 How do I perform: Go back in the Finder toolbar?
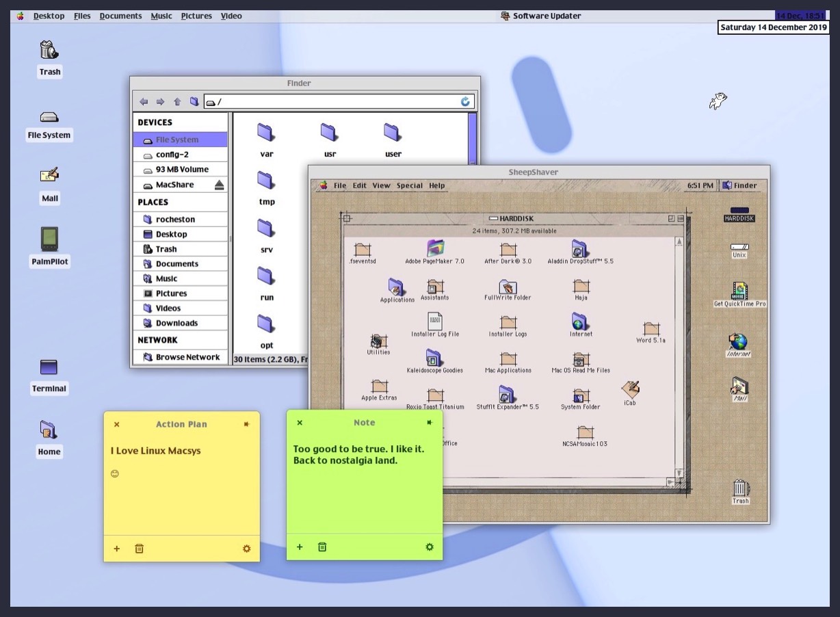[144, 102]
